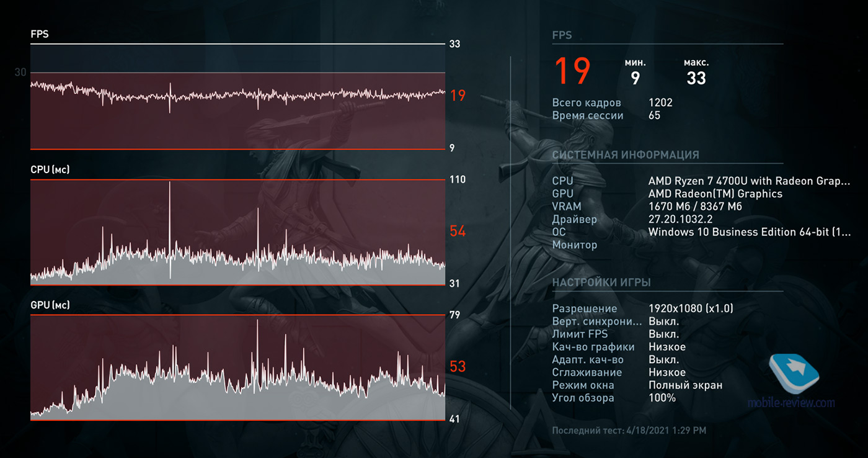Click the resolution value 1920x1080 (x1.0)
Image resolution: width=868 pixels, height=458 pixels.
(691, 308)
